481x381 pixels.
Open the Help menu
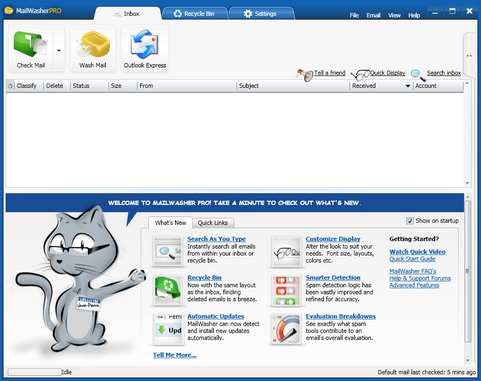[x=414, y=15]
